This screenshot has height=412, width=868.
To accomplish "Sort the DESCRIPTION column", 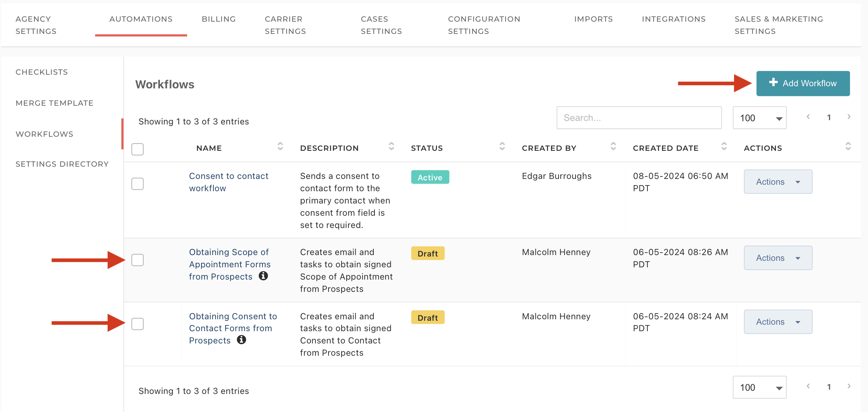I will pos(391,147).
